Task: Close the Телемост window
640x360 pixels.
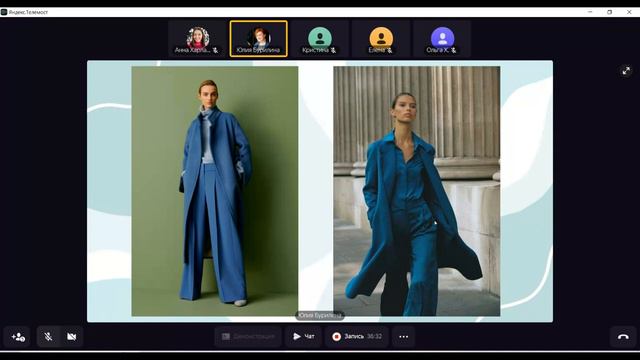Action: pos(629,12)
